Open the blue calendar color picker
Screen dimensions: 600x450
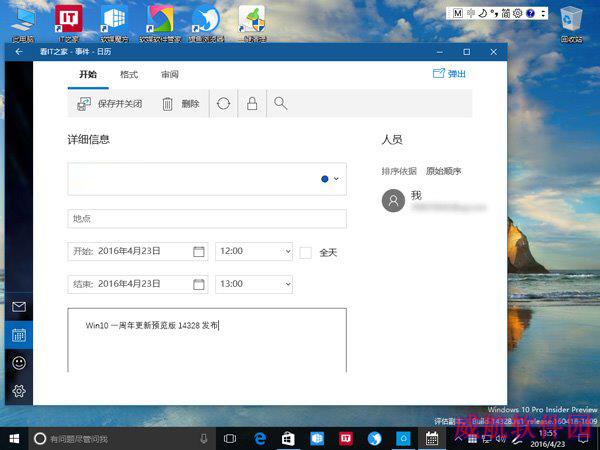(x=330, y=179)
